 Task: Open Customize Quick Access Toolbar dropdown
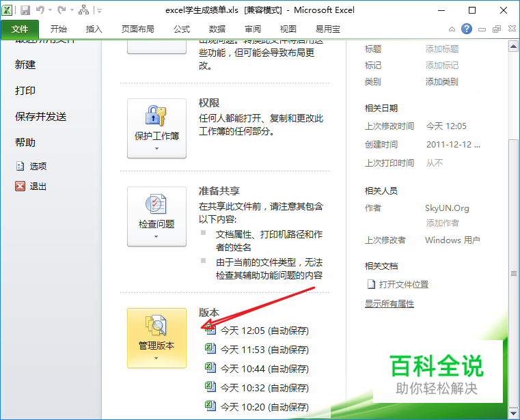point(100,11)
